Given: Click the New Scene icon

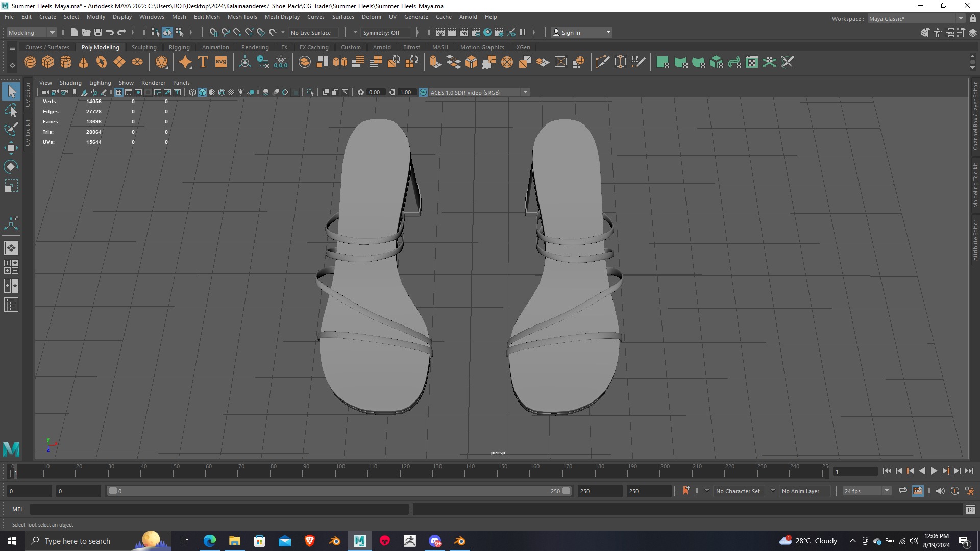Looking at the screenshot, I should click(74, 32).
